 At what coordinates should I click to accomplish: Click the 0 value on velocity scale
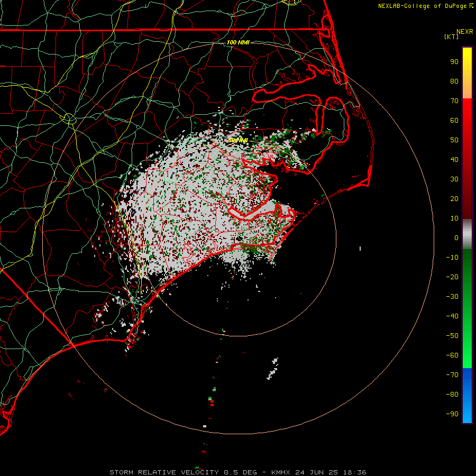(x=456, y=238)
